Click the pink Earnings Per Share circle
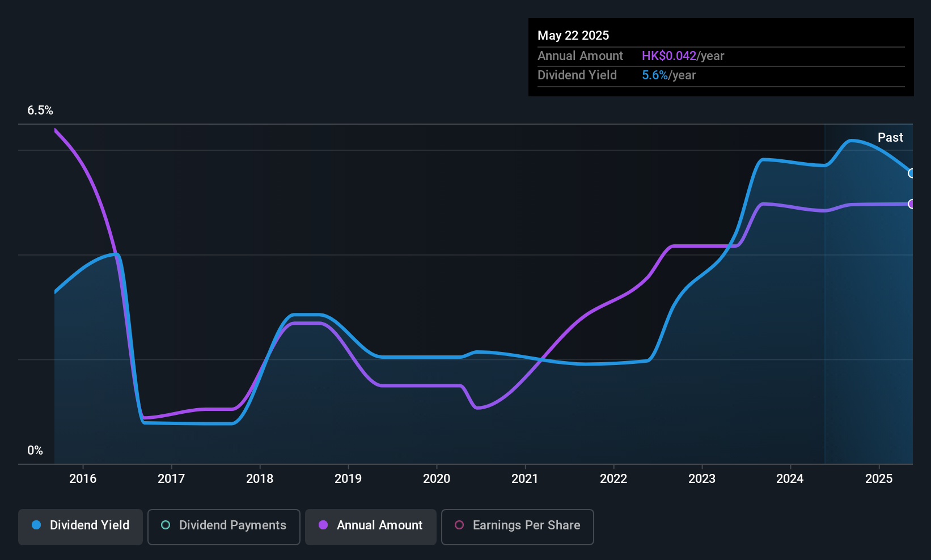Image resolution: width=931 pixels, height=560 pixels. click(x=459, y=525)
